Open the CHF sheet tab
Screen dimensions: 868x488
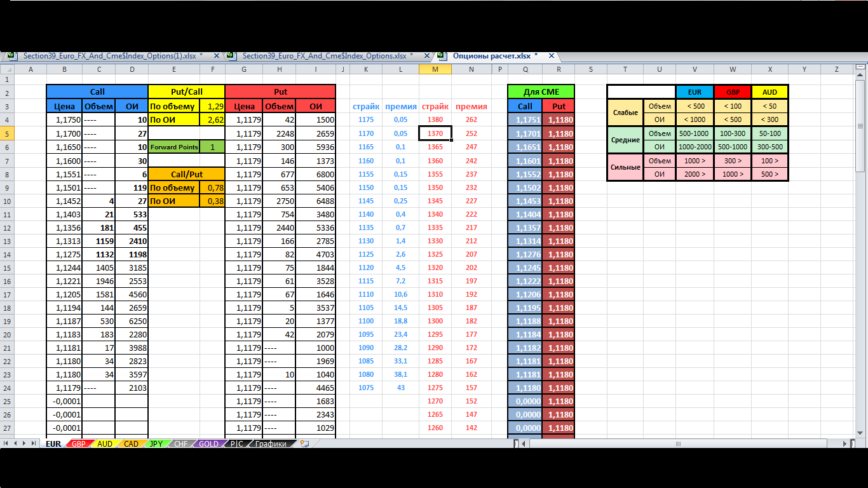click(180, 444)
